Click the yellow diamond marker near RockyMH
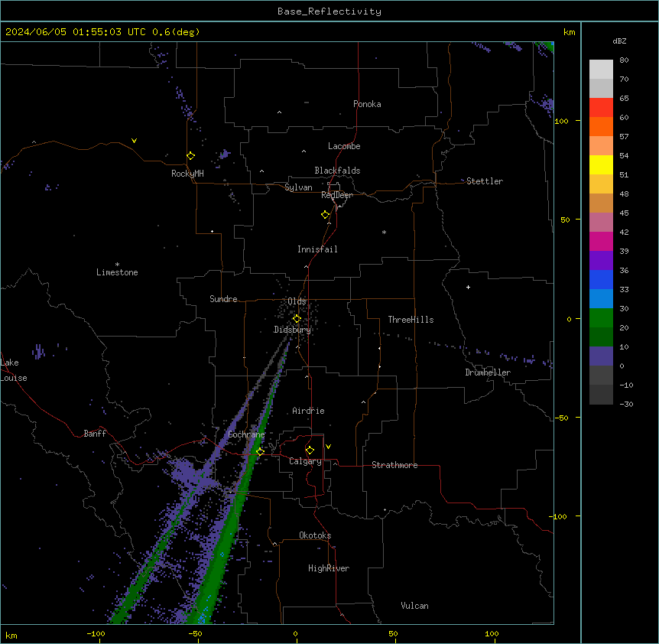The image size is (659, 644). (190, 156)
